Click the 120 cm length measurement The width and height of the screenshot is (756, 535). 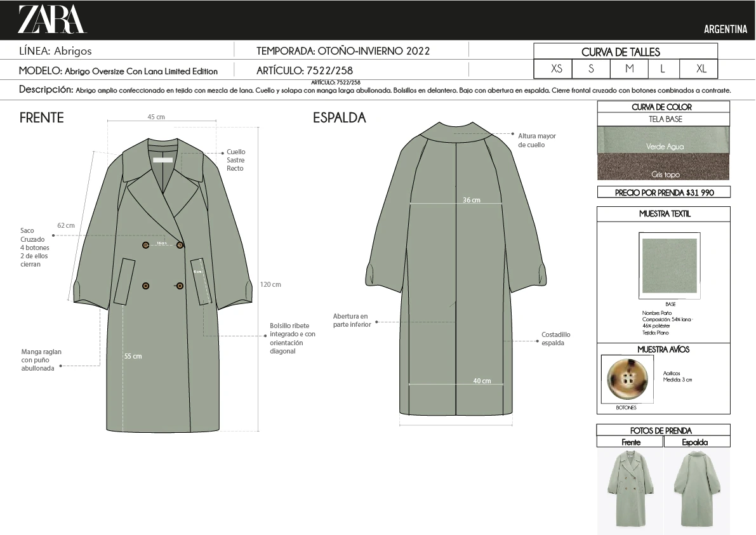[x=270, y=284]
